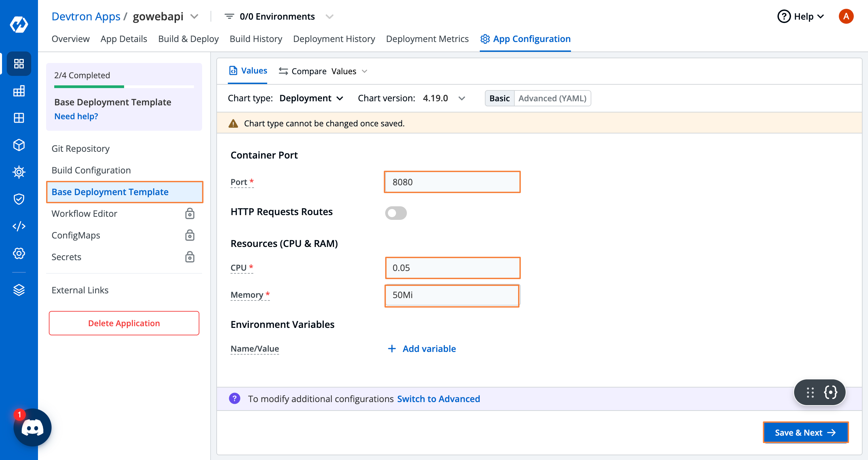The height and width of the screenshot is (460, 868).
Task: Switch to the App Details tab
Action: 124,39
